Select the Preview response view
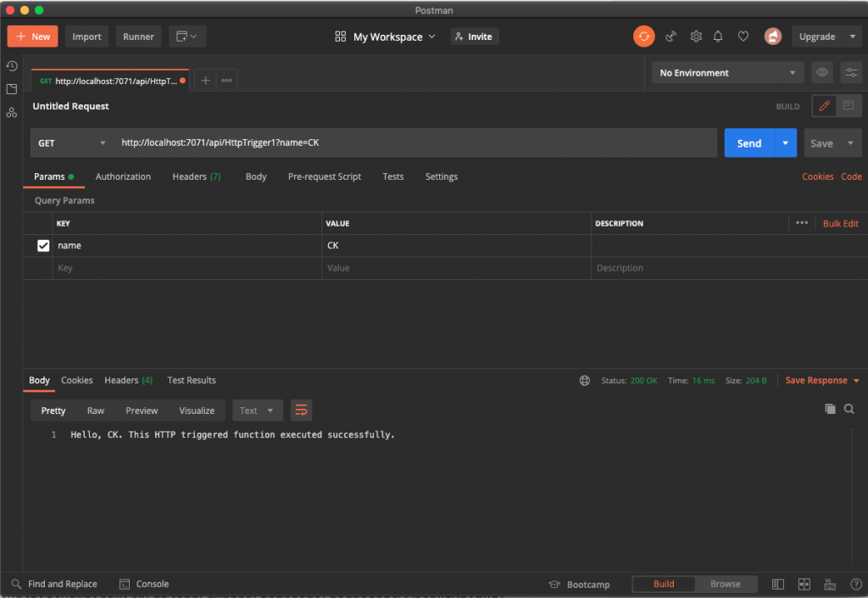 (142, 411)
